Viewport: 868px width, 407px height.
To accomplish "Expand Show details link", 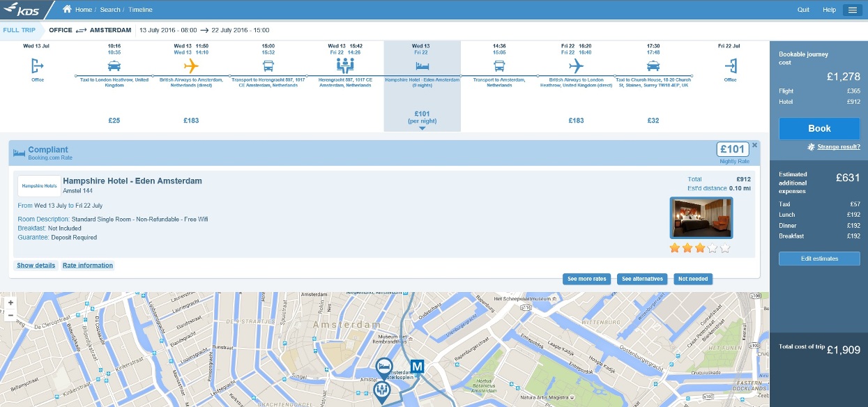I will coord(36,266).
